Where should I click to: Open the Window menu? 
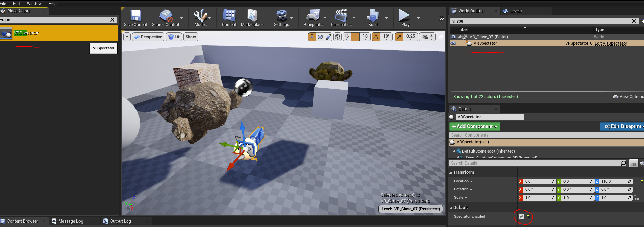click(34, 3)
